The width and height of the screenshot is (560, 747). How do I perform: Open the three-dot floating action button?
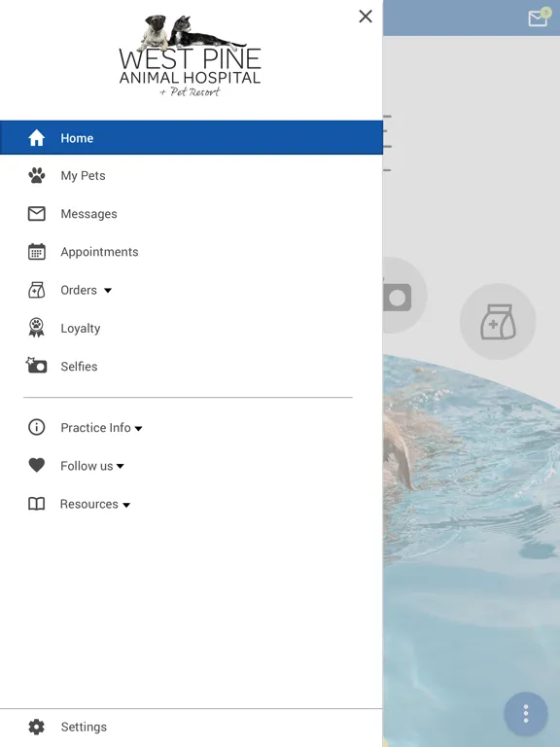click(x=526, y=714)
